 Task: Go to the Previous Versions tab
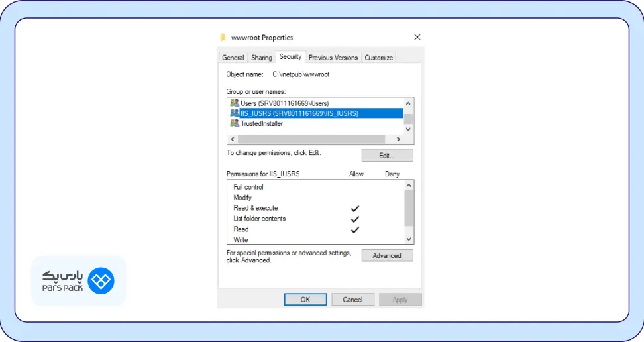(333, 58)
